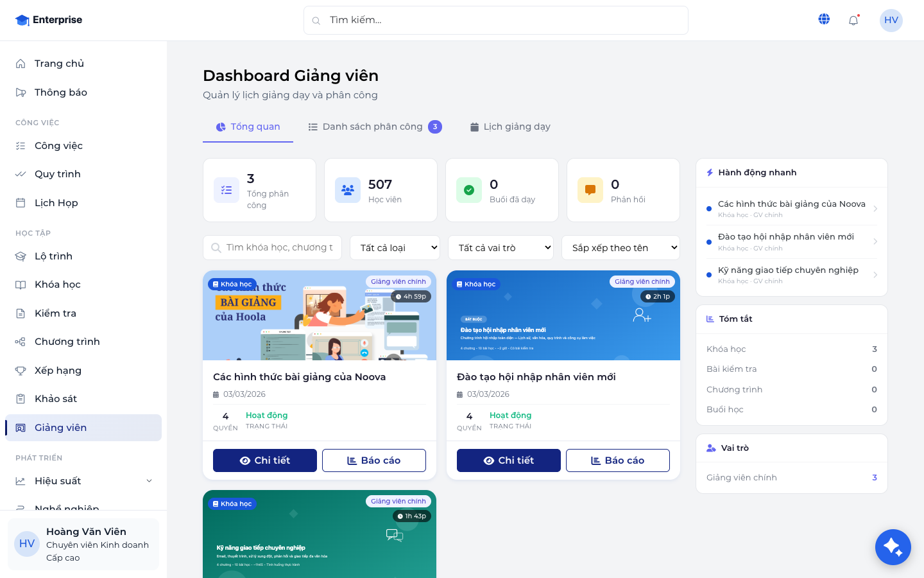Open Quy trình in sidebar

[x=83, y=174]
